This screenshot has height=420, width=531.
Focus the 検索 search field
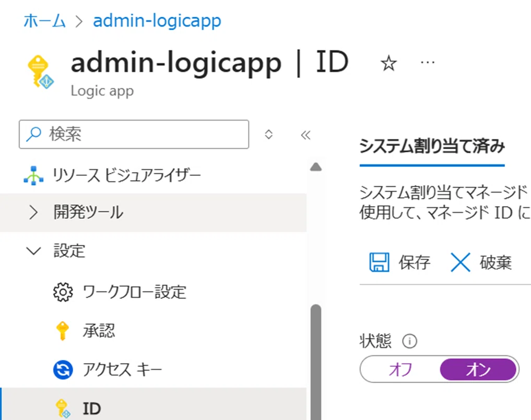[134, 134]
